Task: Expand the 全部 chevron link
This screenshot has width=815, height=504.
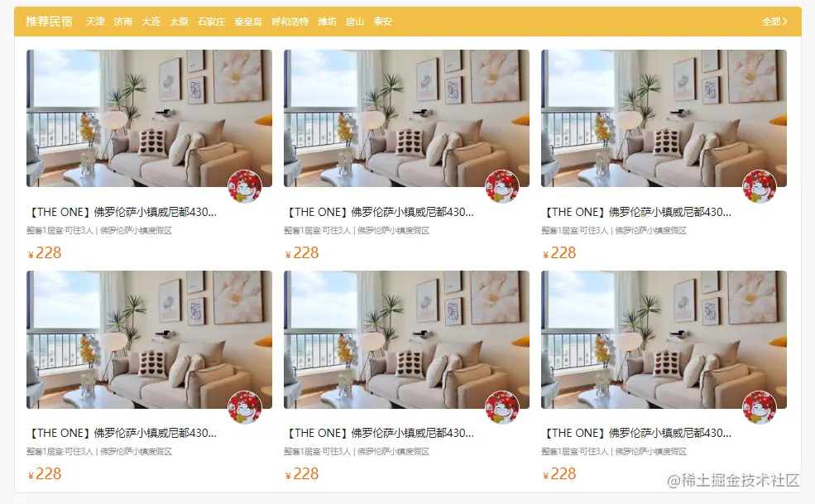Action: pyautogui.click(x=774, y=22)
